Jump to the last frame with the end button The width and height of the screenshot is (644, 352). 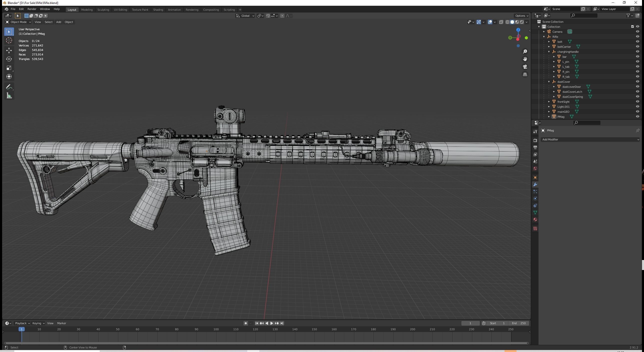pyautogui.click(x=282, y=323)
